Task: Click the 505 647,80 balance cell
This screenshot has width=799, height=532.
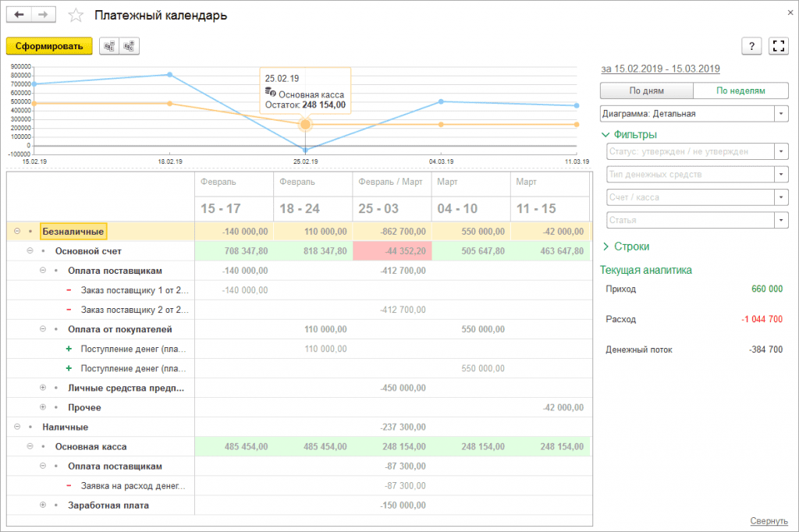Action: tap(471, 250)
